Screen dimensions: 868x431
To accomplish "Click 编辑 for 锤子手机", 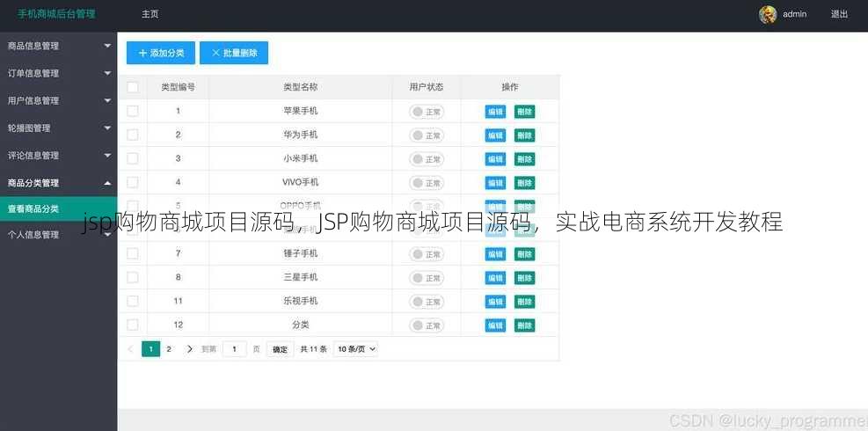I will coord(495,254).
